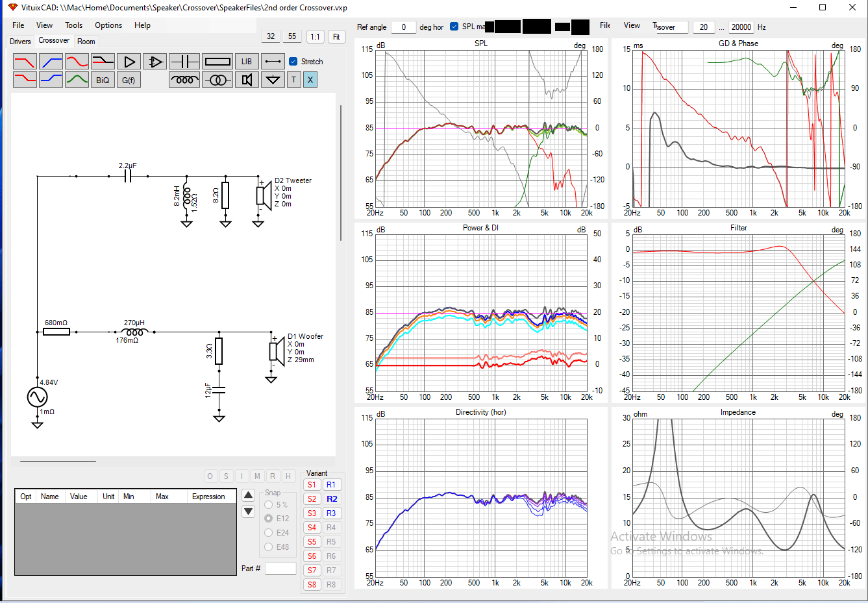Viewport: 868px width, 603px height.
Task: Recall variant R2
Action: click(x=332, y=499)
